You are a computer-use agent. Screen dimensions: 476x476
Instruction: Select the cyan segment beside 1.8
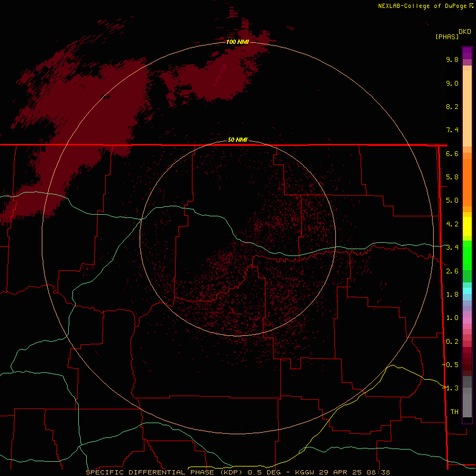pos(467,291)
